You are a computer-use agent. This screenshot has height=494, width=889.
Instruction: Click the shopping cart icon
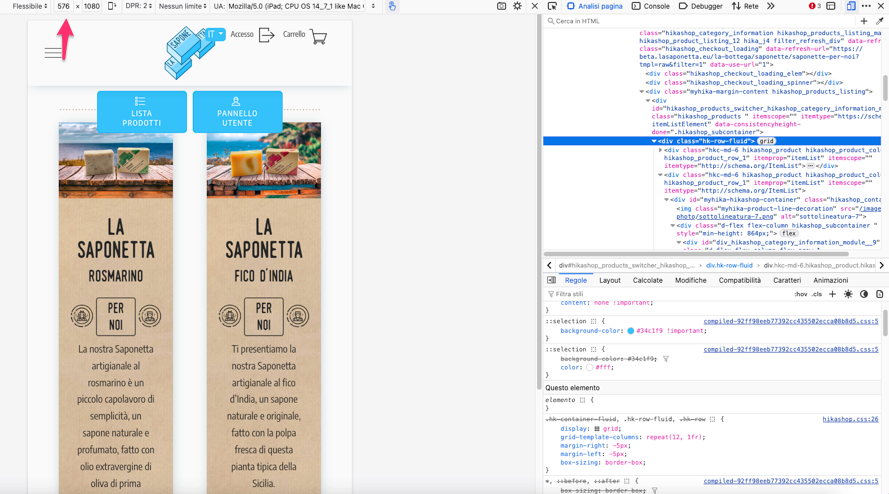pos(318,37)
